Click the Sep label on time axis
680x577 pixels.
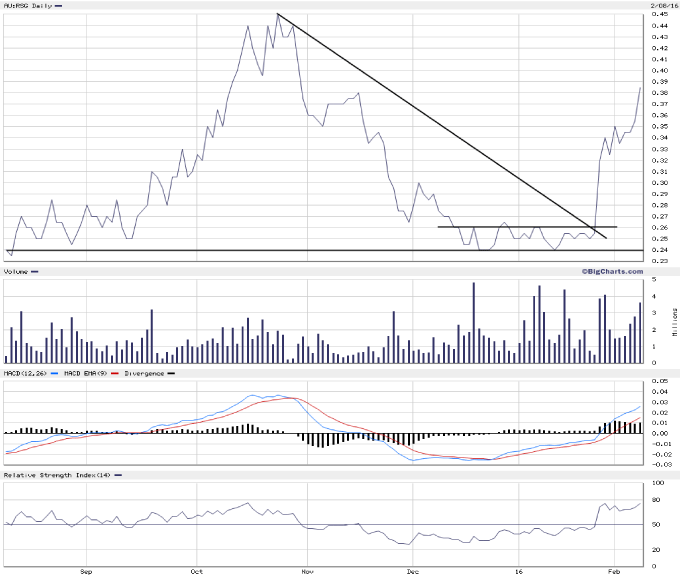click(x=86, y=571)
